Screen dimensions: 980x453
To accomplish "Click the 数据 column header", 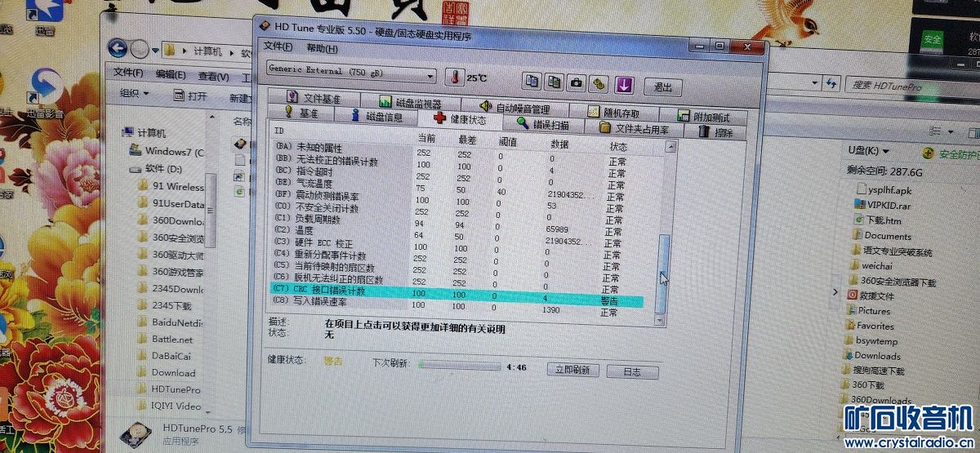I will (559, 144).
